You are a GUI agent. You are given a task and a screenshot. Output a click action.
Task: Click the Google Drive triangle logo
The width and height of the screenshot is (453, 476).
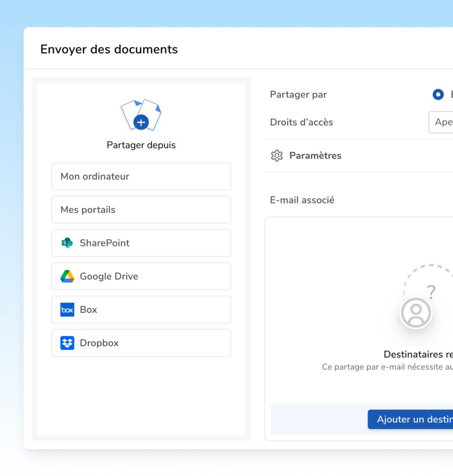point(67,277)
